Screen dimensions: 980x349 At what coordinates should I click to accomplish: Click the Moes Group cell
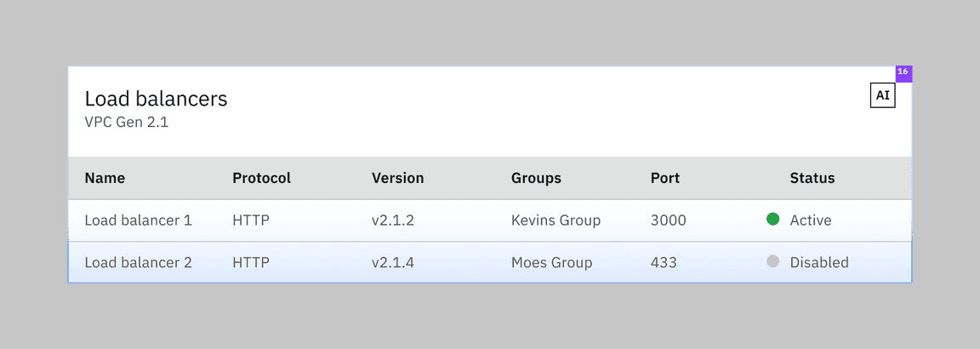click(x=551, y=262)
